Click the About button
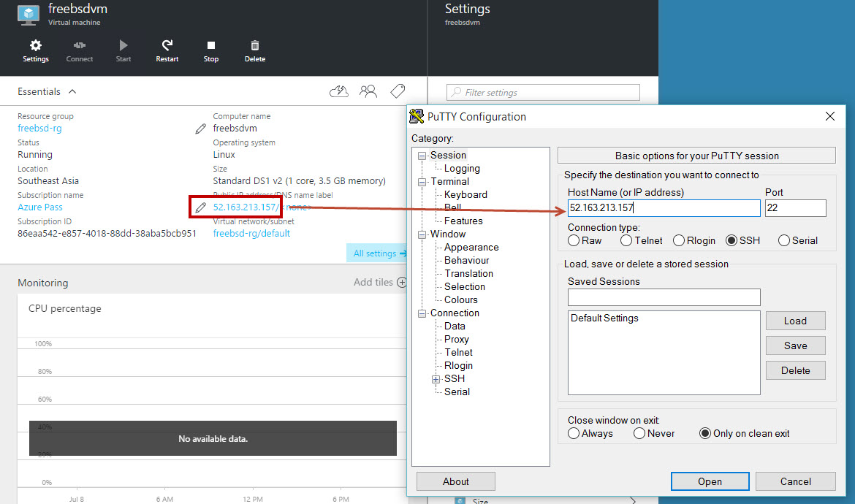 point(456,481)
